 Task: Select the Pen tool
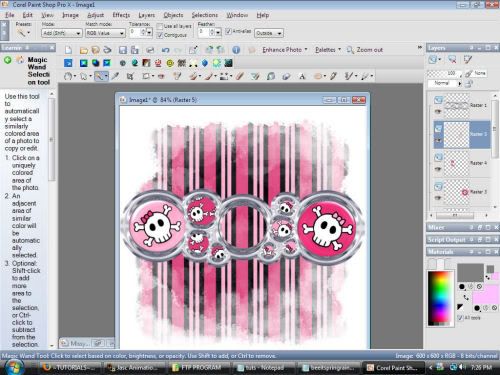(333, 76)
